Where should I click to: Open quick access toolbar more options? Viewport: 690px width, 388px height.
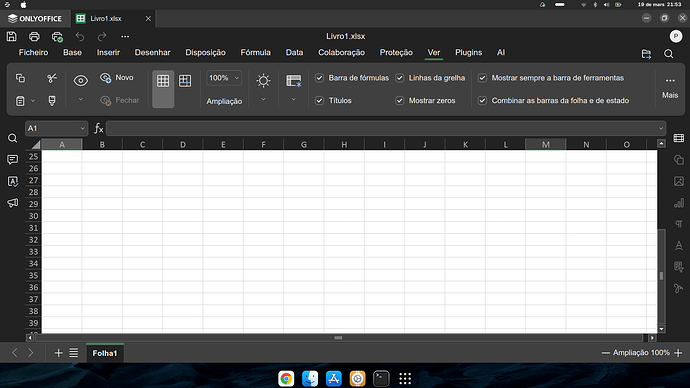click(125, 37)
